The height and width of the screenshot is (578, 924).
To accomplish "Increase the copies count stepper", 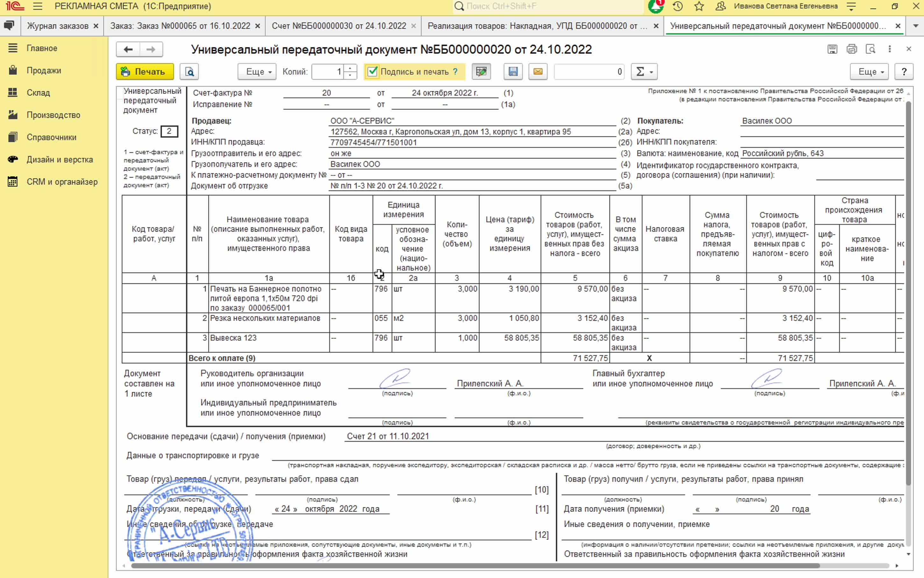I will (x=350, y=68).
